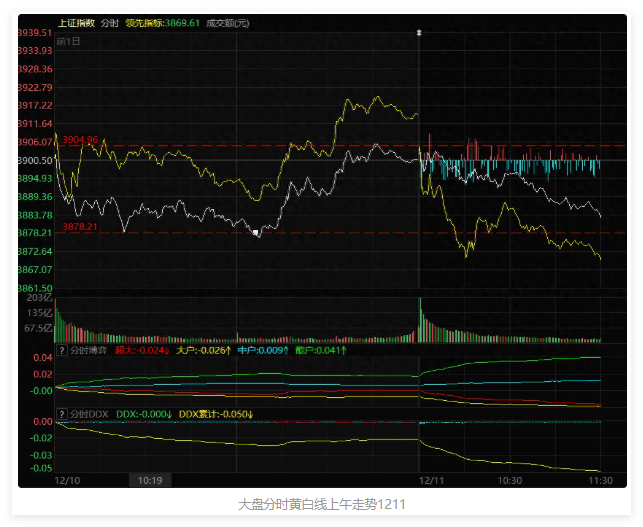Viewport: 643px width, 527px height.
Task: Click the 3904.96 high price label
Action: pos(80,140)
